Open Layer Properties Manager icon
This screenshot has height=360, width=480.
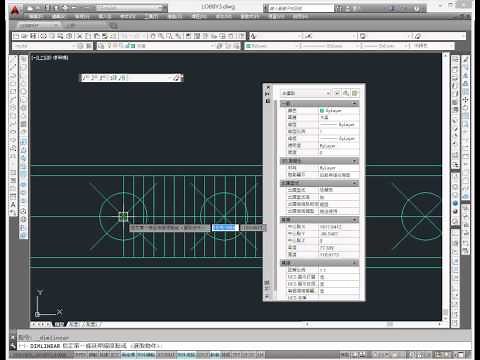tap(101, 46)
